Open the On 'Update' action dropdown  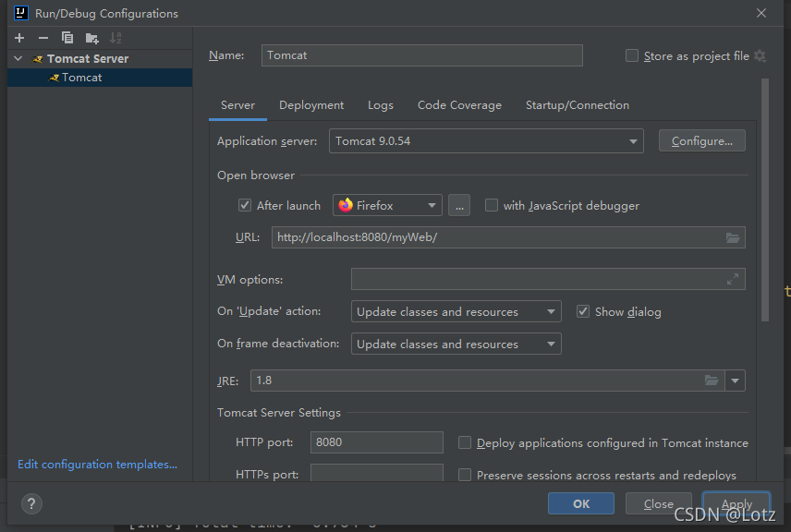coord(456,311)
